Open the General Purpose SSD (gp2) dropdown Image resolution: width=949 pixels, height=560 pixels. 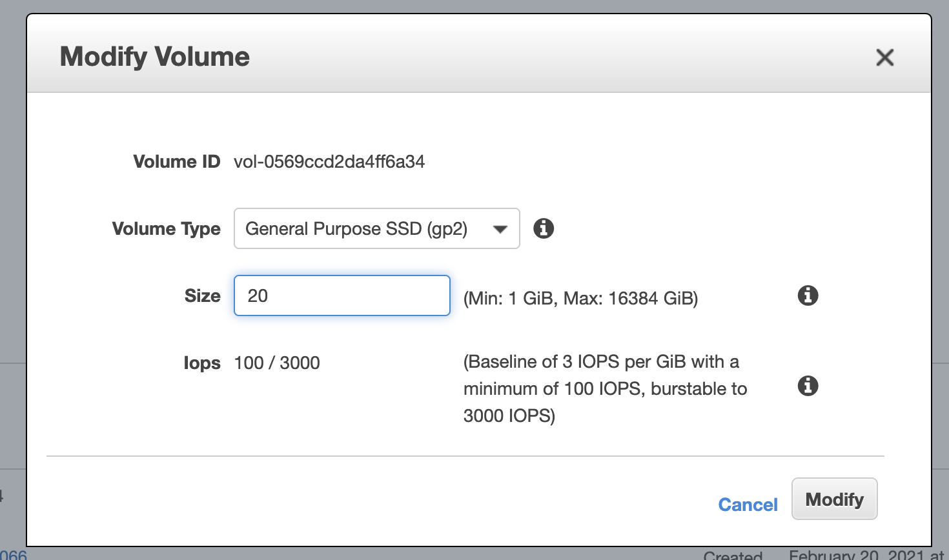click(356, 228)
